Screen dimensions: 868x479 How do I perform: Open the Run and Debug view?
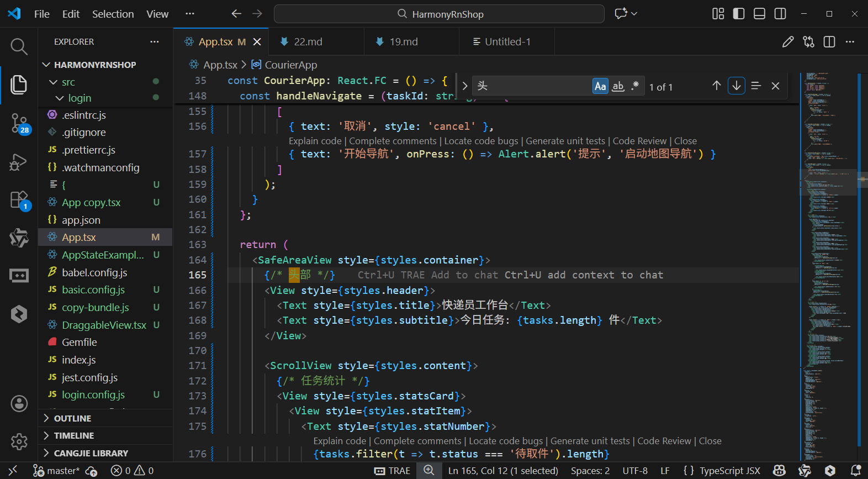click(19, 162)
